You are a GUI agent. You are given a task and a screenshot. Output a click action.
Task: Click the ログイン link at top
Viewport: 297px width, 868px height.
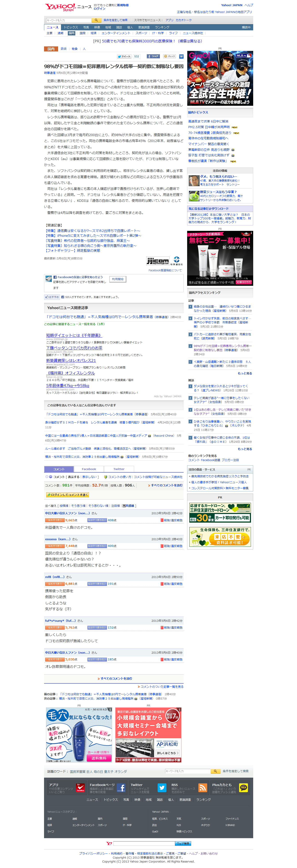coord(100,9)
